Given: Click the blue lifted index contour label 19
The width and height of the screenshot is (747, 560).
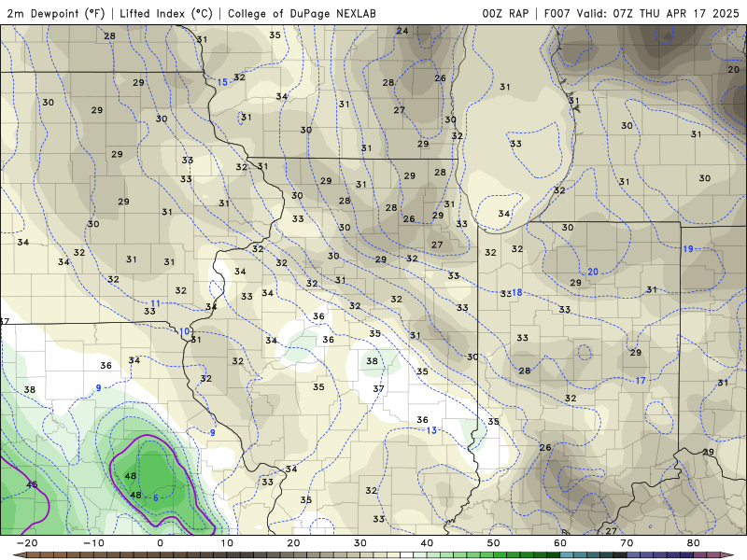Looking at the screenshot, I should (x=688, y=248).
